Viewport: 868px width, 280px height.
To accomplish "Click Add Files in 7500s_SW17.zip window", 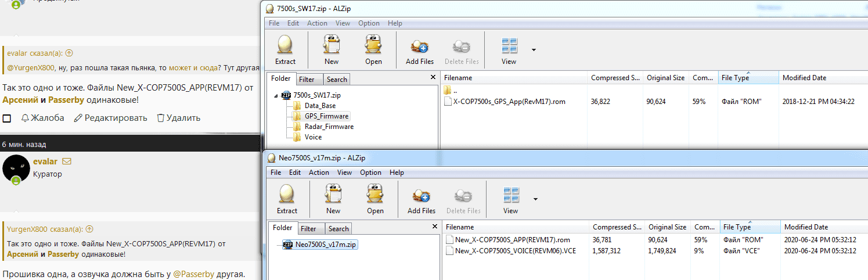I will [419, 50].
